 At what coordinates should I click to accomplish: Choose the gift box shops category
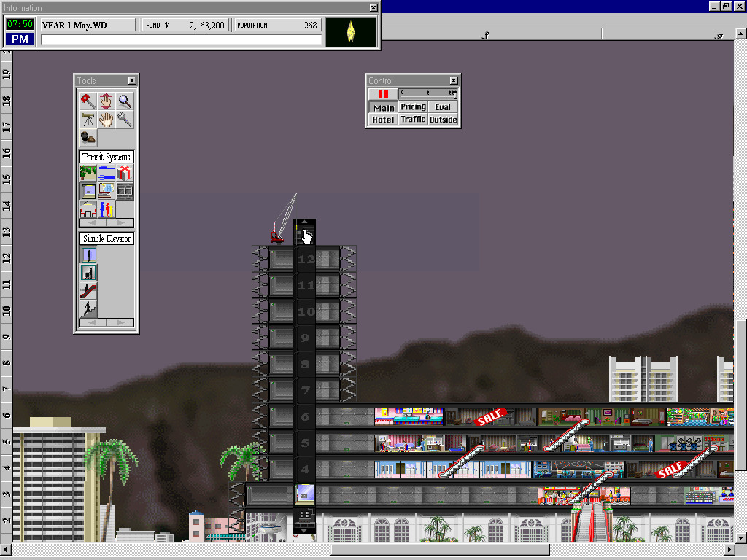pos(124,173)
